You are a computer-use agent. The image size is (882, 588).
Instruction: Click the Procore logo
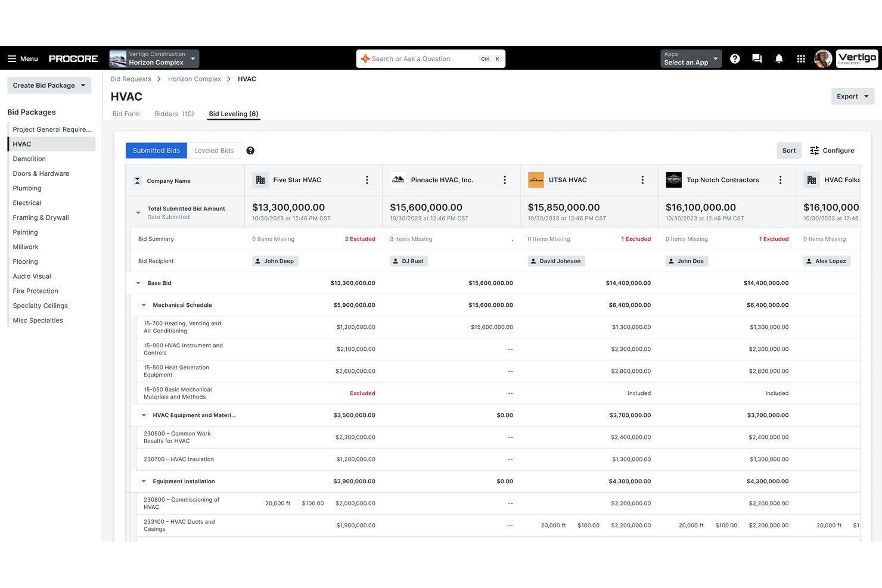click(x=73, y=59)
